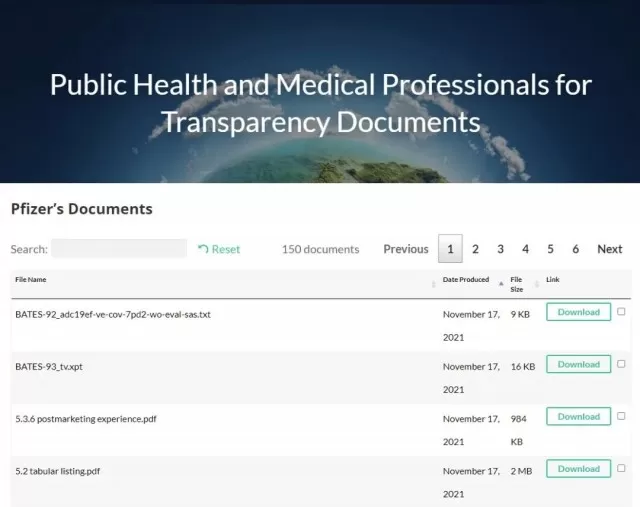640x507 pixels.
Task: Go to page 6
Action: click(x=576, y=249)
